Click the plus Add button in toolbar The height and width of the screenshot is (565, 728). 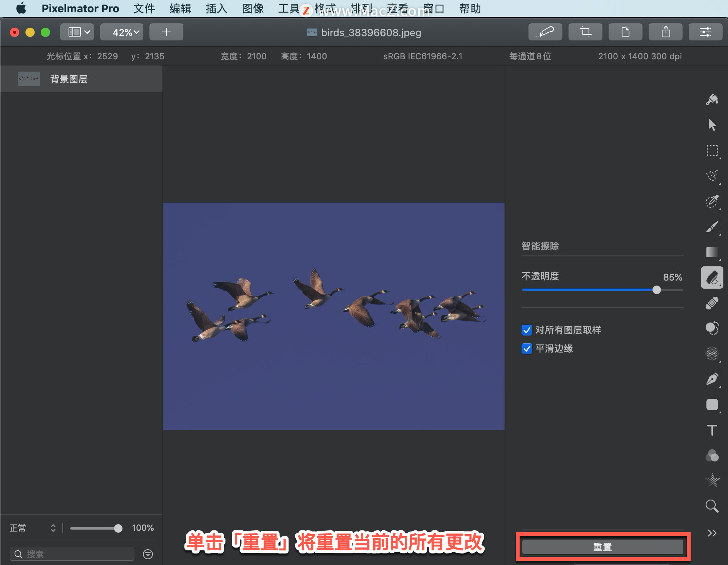coord(166,32)
